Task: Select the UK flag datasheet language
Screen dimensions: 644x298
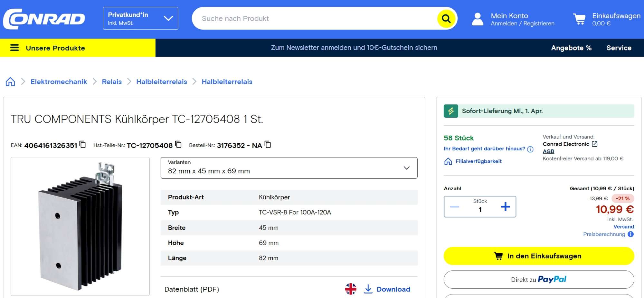Action: (351, 289)
